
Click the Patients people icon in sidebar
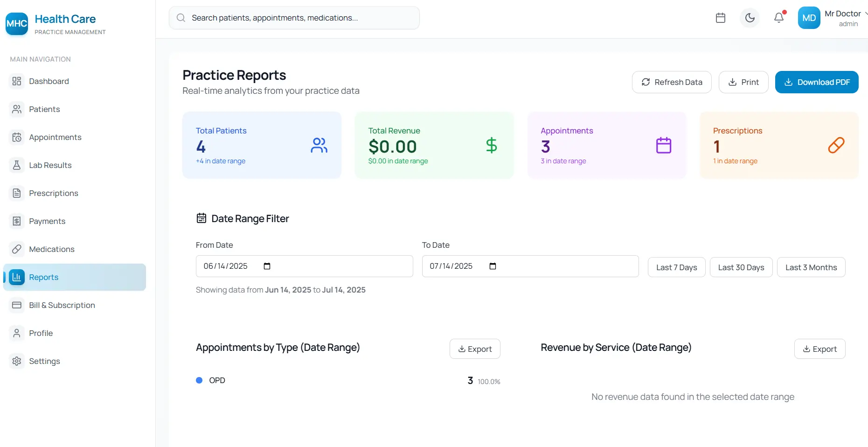click(17, 109)
